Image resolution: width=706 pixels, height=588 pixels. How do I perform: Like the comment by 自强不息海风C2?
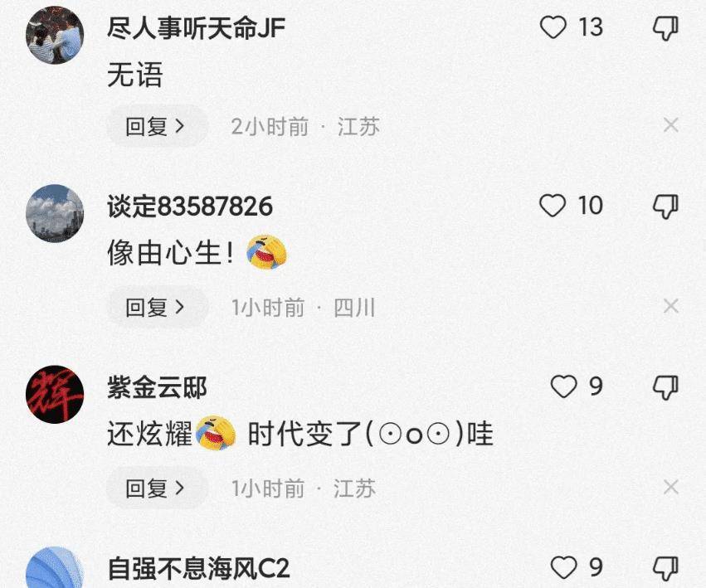[563, 567]
